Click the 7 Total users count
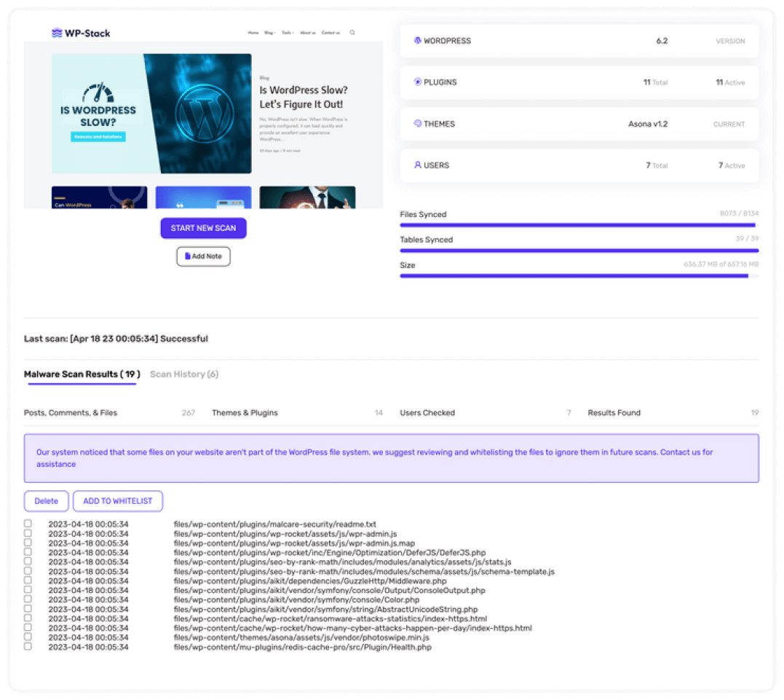The width and height of the screenshot is (784, 700). tap(657, 165)
